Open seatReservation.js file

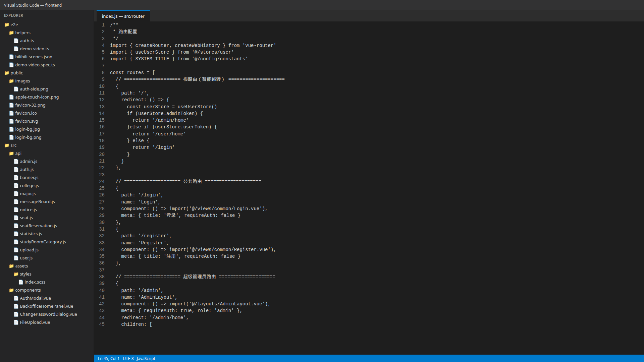[47, 226]
